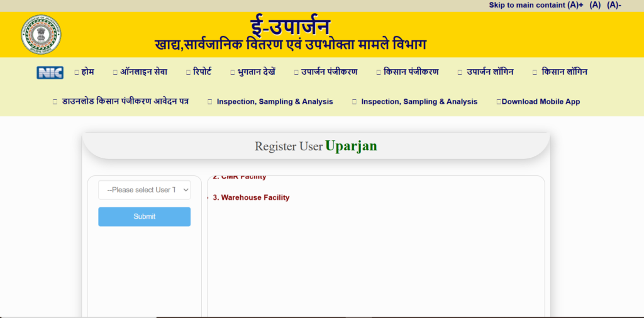Open the ऑनलाइन सेवा menu
The width and height of the screenshot is (644, 318).
point(140,72)
